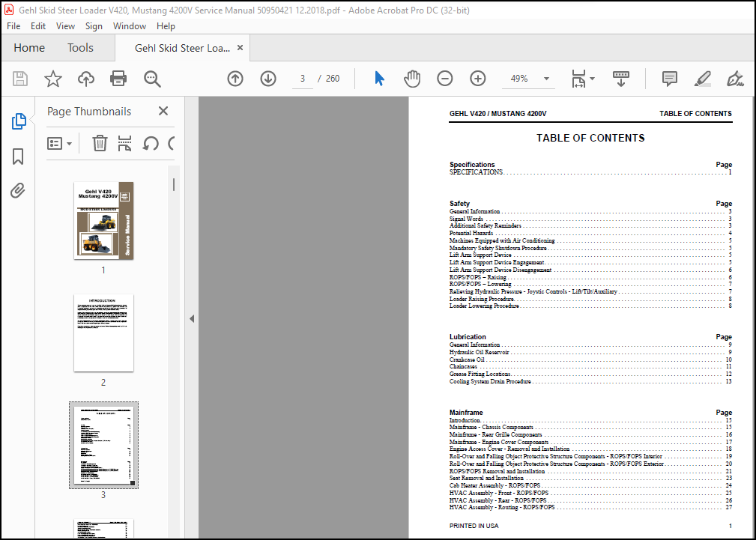Screen dimensions: 756x540
Task: Click the Potential Hazards contents entry
Action: [590, 233]
